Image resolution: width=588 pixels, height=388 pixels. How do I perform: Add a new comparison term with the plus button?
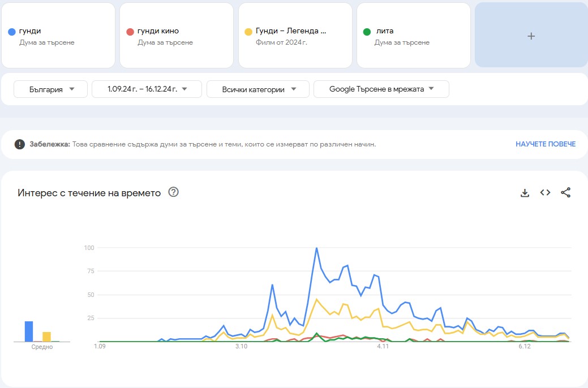pos(530,35)
